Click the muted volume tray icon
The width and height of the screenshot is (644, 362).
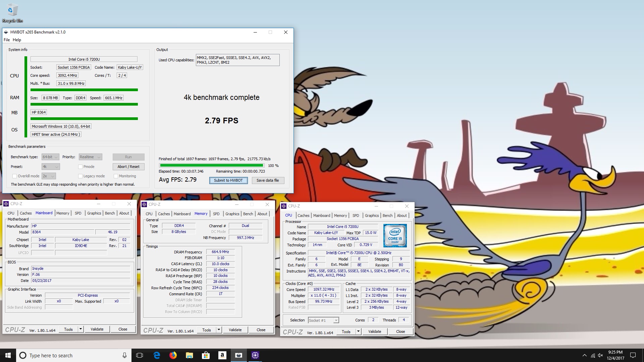click(600, 355)
